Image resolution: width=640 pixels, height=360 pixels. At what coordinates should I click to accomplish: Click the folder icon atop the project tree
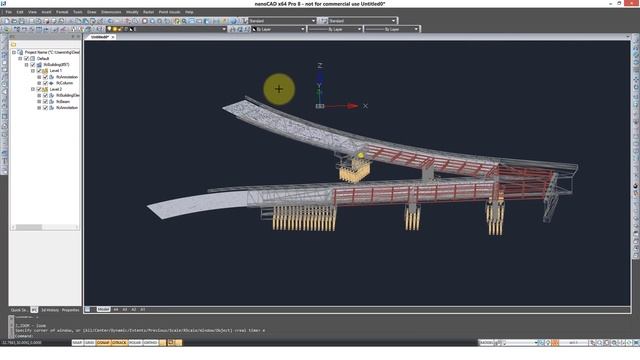point(13,44)
